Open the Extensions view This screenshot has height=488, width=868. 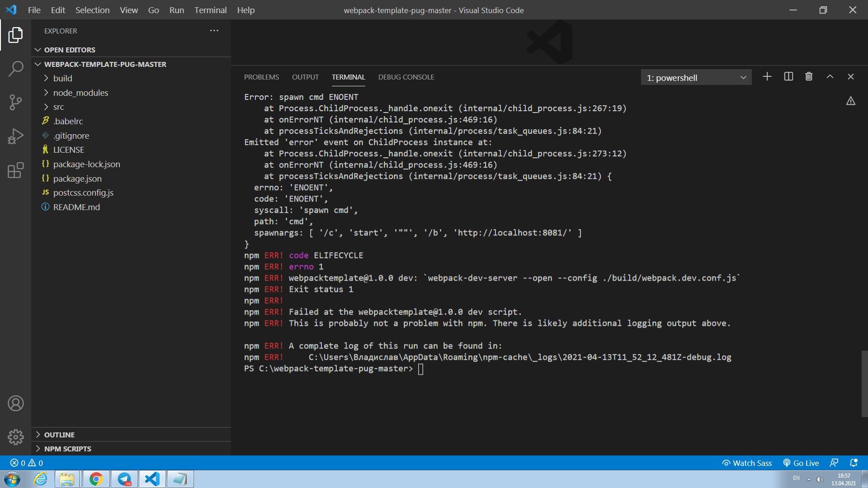click(15, 170)
